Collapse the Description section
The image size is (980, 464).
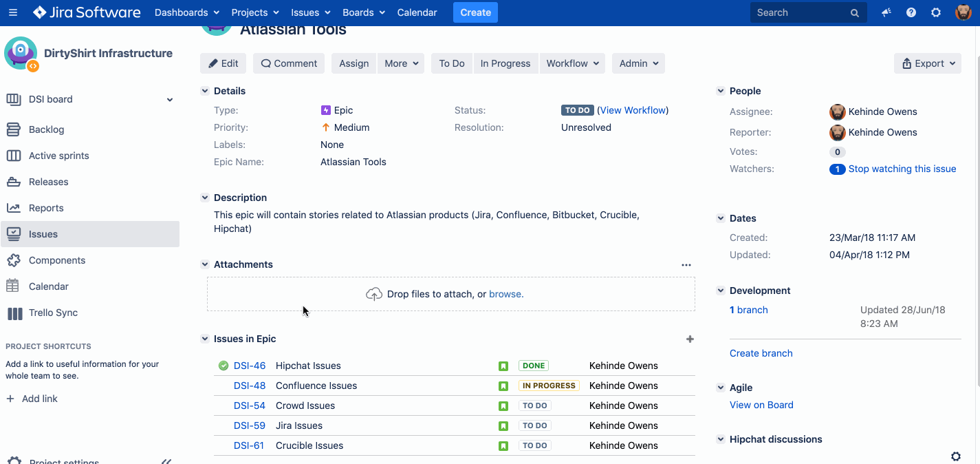tap(204, 198)
